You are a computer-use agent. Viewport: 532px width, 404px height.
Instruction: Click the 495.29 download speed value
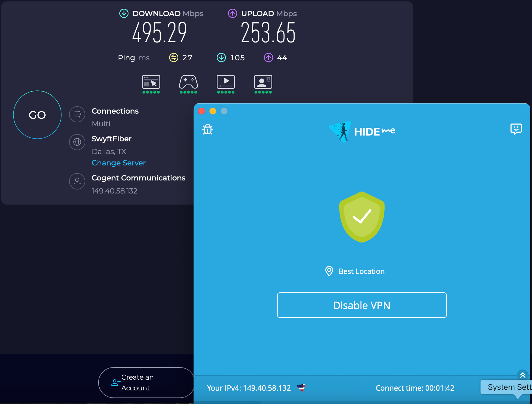(x=160, y=33)
